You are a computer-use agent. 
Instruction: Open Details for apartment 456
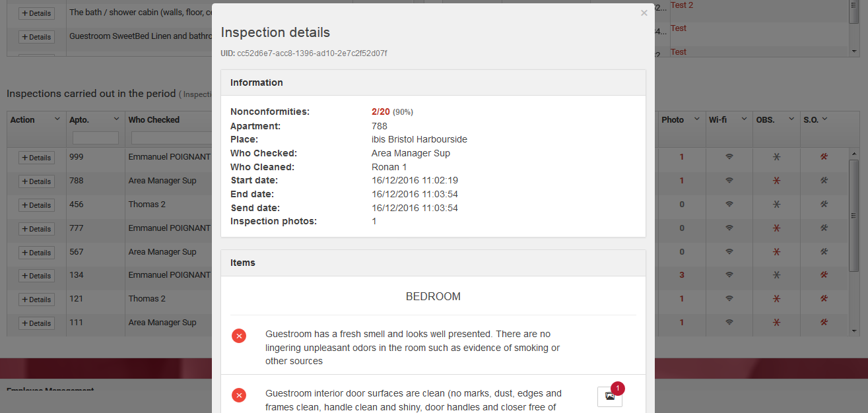[36, 205]
